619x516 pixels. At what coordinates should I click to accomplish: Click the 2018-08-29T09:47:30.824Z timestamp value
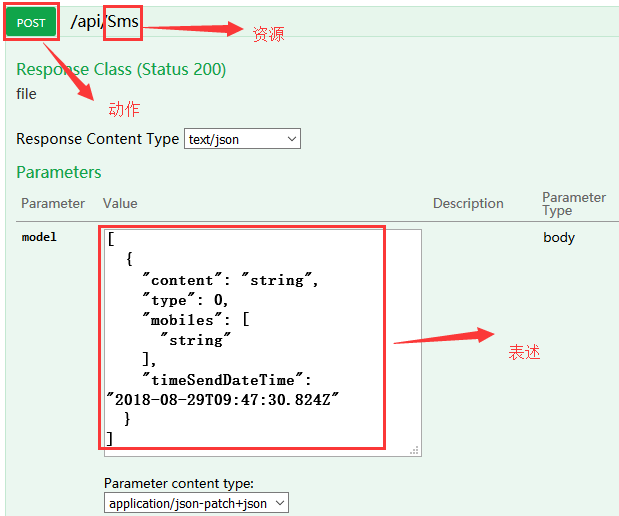tap(223, 400)
